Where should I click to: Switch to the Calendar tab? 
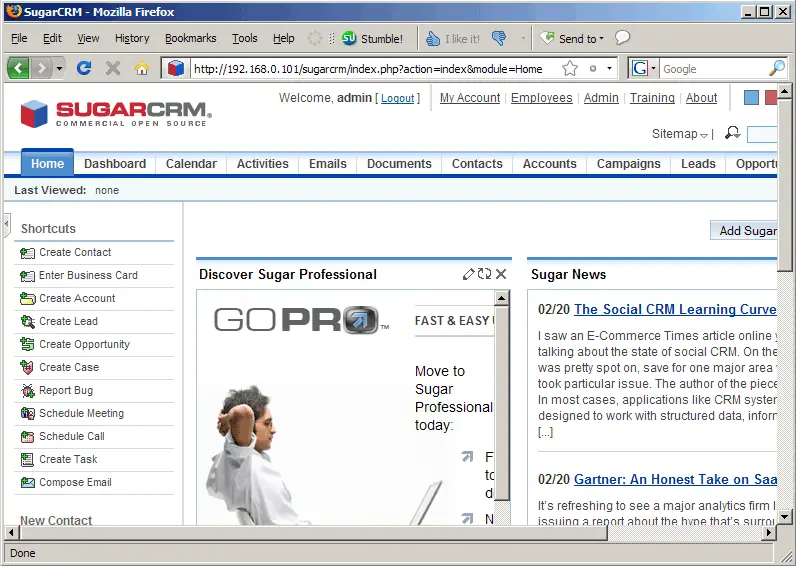[x=191, y=164]
